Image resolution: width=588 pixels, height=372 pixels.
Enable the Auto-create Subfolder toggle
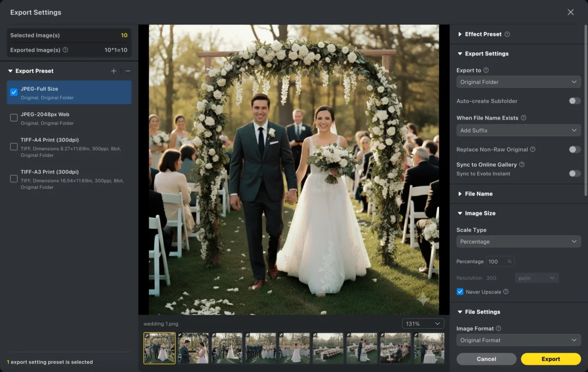tap(574, 101)
